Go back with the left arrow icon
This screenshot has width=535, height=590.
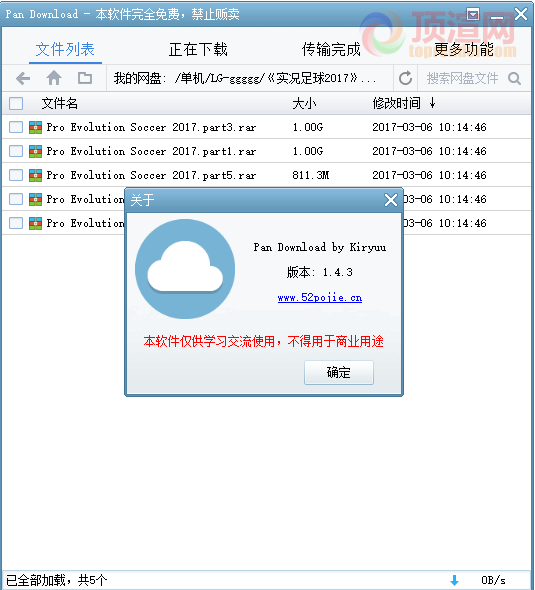point(23,78)
